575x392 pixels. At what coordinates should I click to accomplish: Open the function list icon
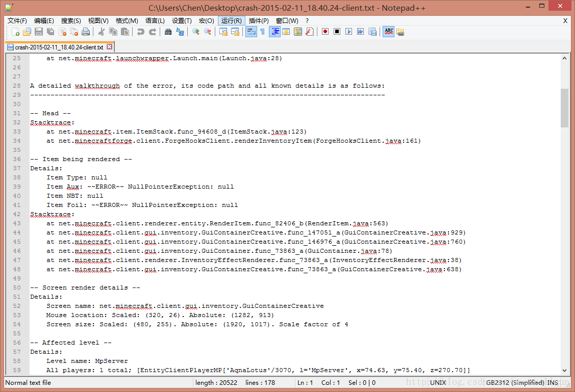tap(310, 32)
